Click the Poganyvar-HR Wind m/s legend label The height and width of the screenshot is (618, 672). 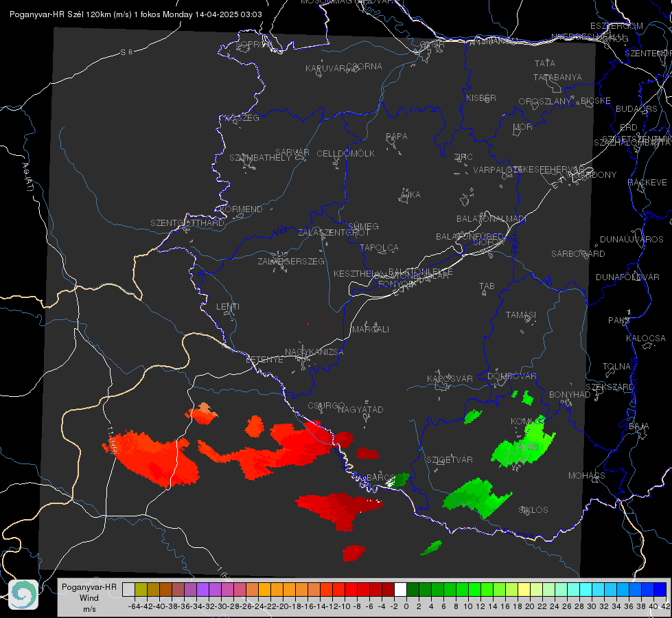click(89, 598)
